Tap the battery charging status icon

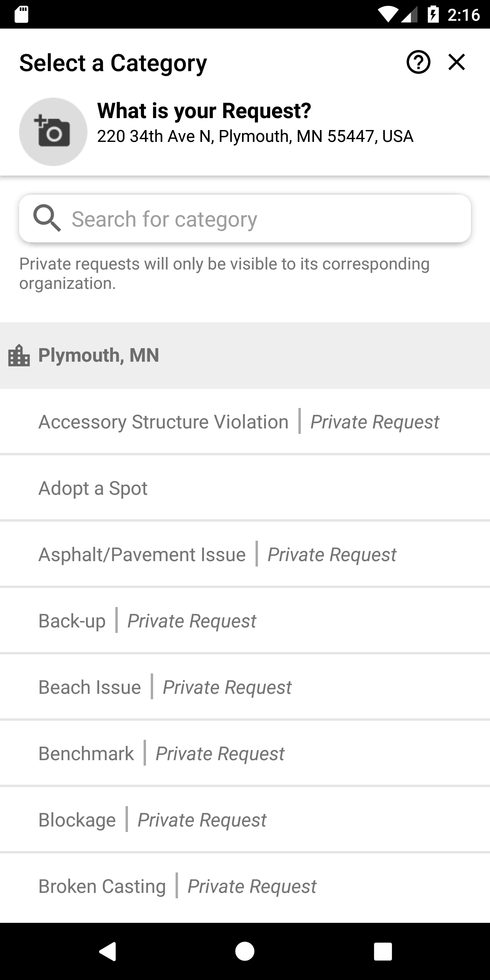[433, 15]
